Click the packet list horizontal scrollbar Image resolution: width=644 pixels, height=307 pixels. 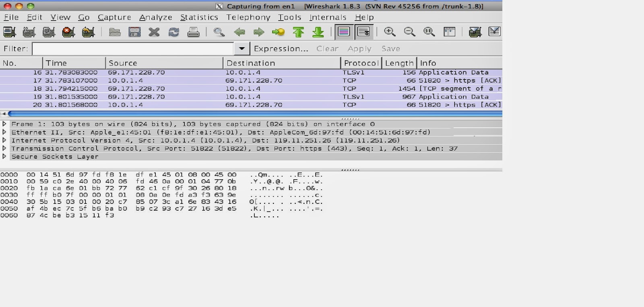(254, 114)
